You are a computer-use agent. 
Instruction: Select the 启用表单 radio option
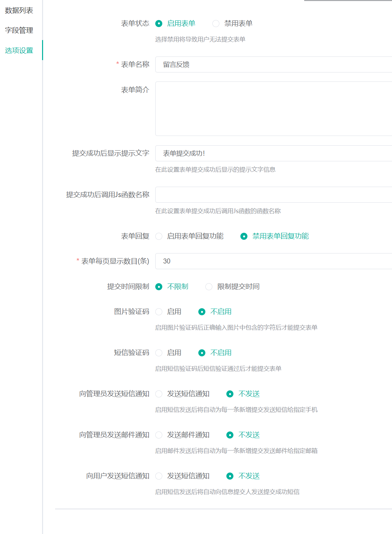point(159,24)
